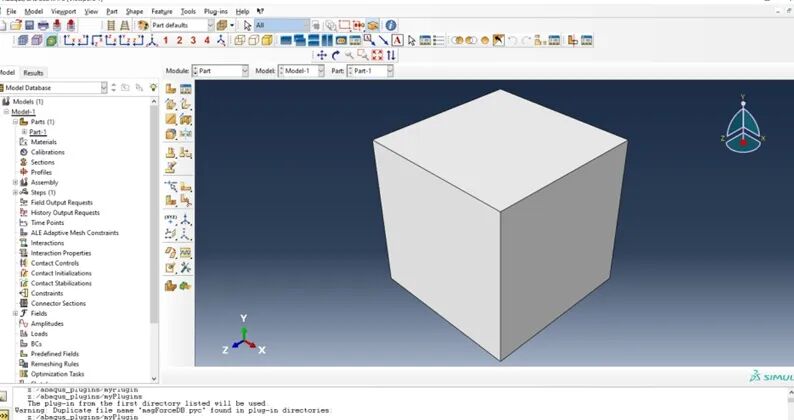Open the Module dropdown showing Part
The width and height of the screenshot is (794, 420).
(x=220, y=71)
